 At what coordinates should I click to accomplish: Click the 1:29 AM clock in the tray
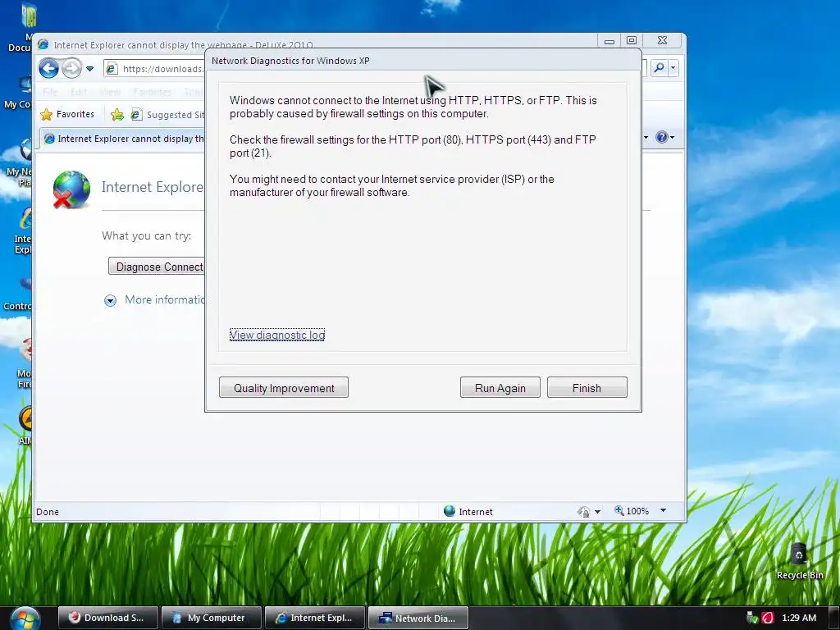coord(799,618)
